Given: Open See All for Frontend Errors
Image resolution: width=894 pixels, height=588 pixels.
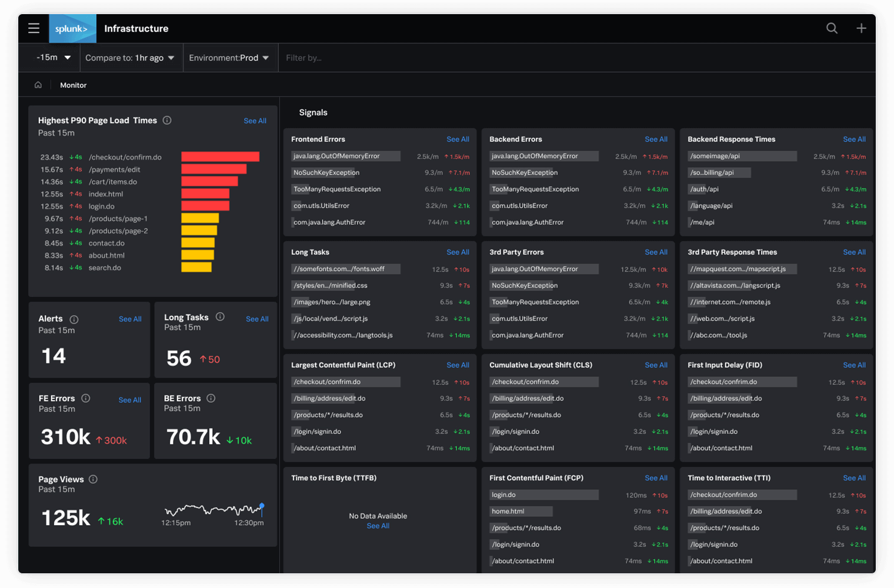Looking at the screenshot, I should pos(458,139).
